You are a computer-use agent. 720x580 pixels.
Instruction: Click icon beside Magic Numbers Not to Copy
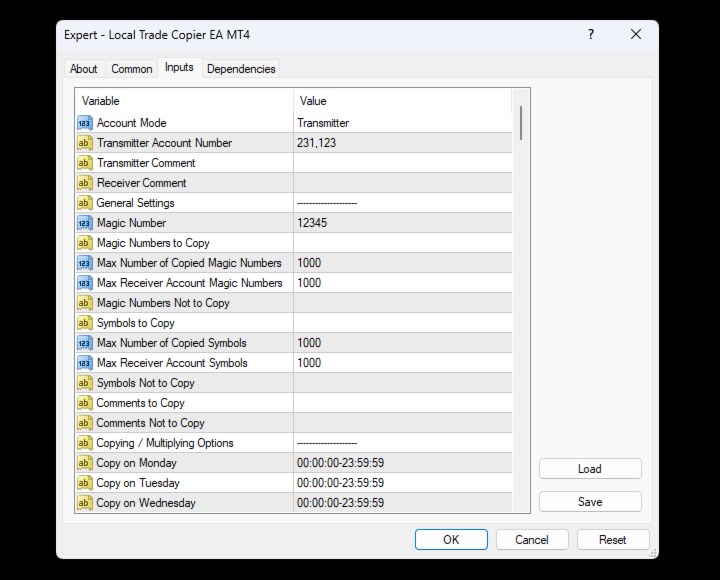[84, 303]
